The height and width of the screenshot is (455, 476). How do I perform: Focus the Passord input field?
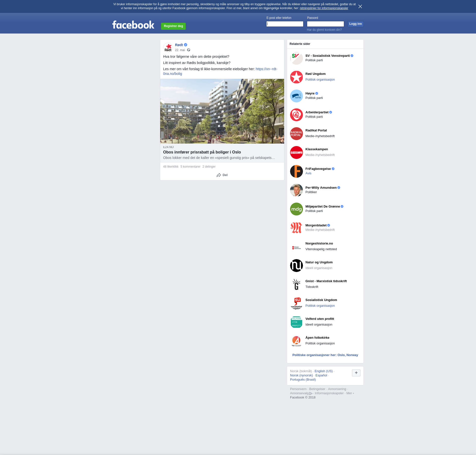(326, 24)
